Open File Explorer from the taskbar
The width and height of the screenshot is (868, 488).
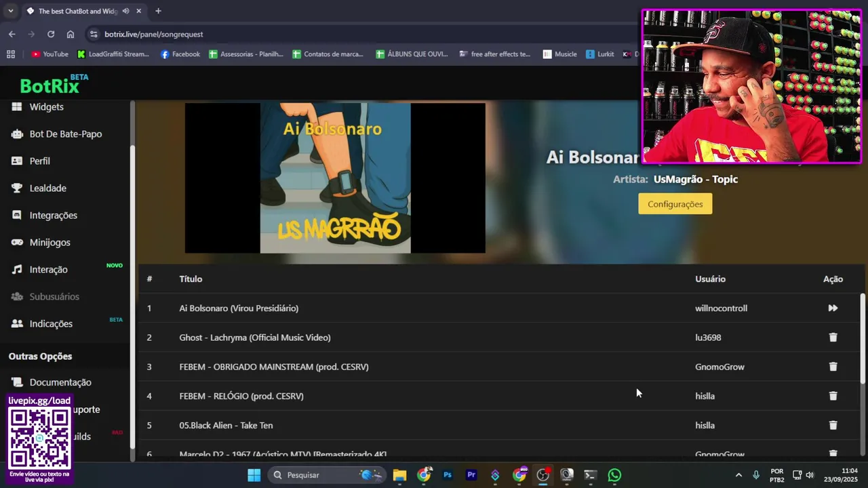pyautogui.click(x=399, y=475)
